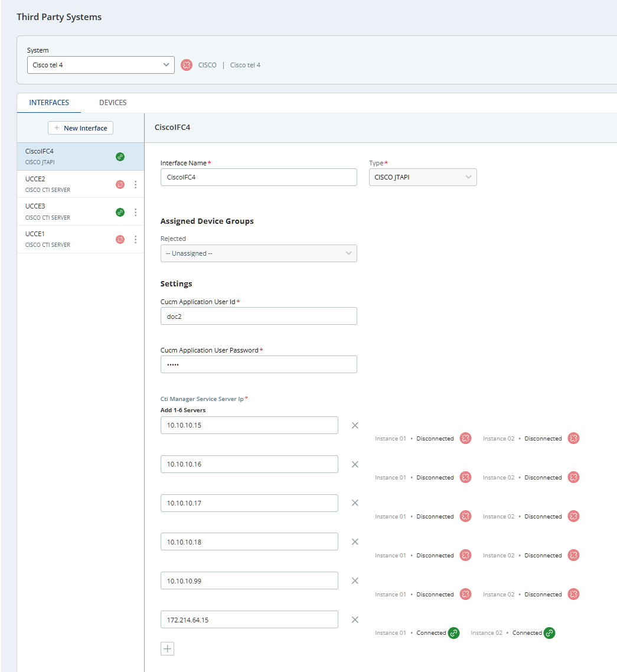The width and height of the screenshot is (617, 672).
Task: Click Instance 02 disconnected icon for 10.10.10.16
Action: click(574, 478)
